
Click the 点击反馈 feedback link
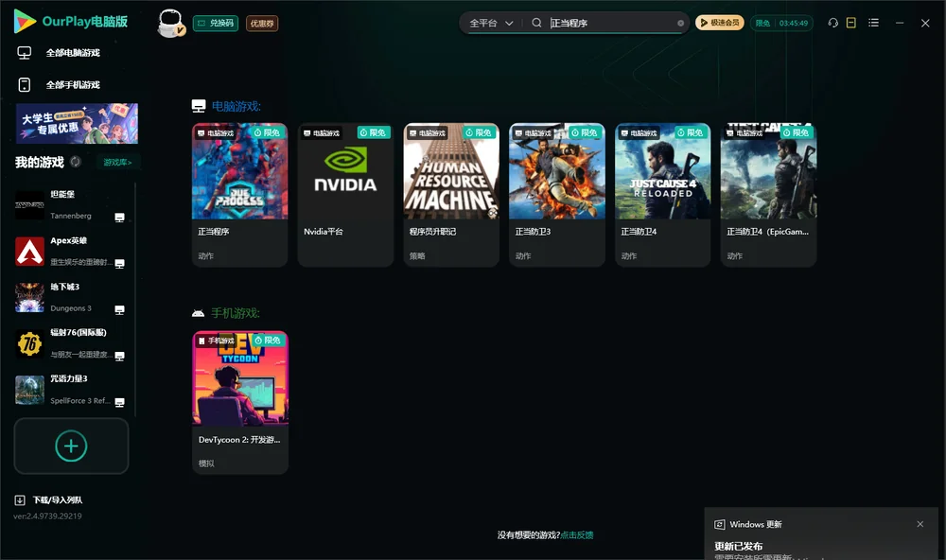click(x=577, y=535)
